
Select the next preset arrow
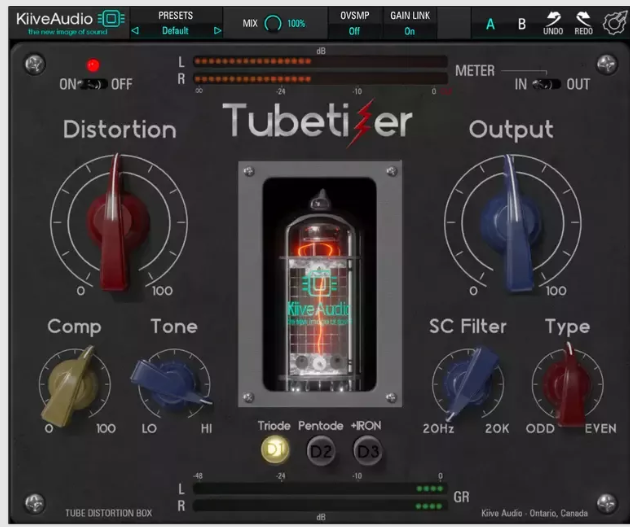[217, 31]
